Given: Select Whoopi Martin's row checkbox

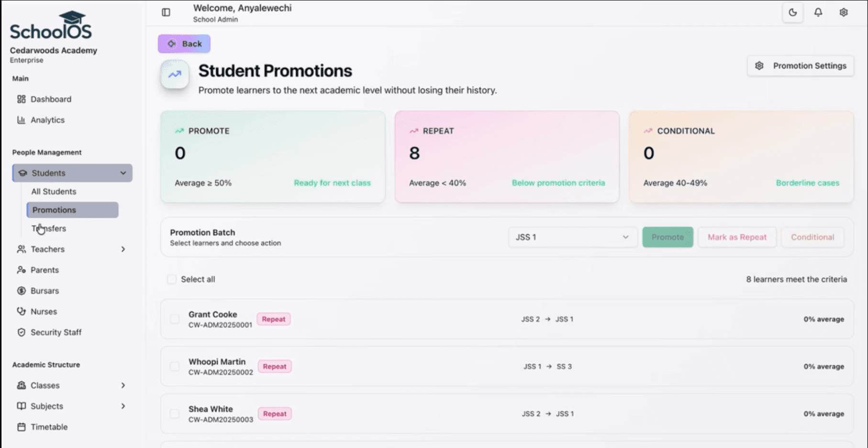Looking at the screenshot, I should click(x=174, y=366).
